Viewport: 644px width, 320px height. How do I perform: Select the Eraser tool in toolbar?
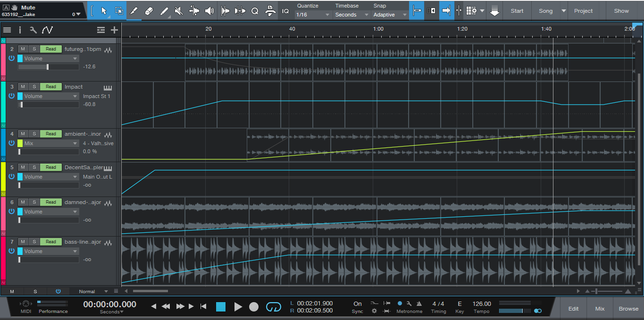coord(149,11)
